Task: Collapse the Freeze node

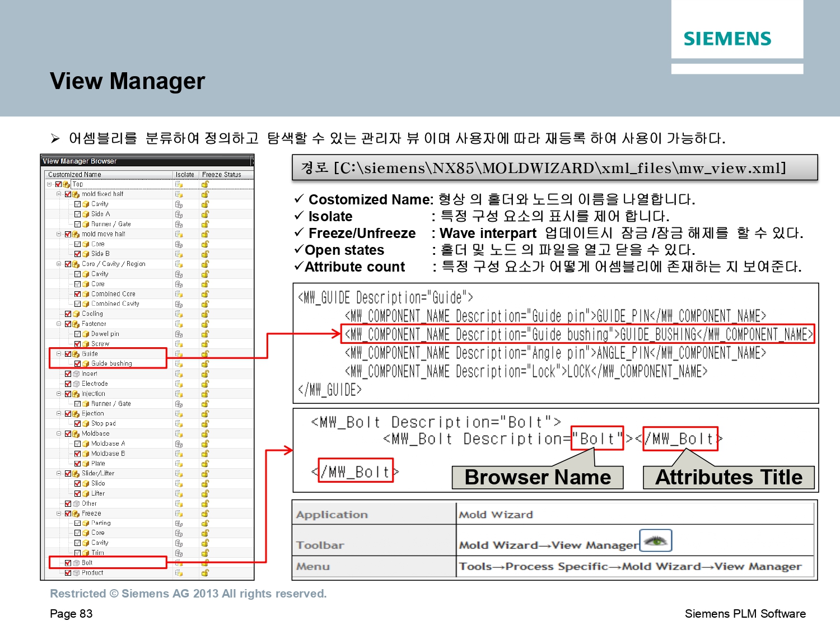Action: coord(59,513)
